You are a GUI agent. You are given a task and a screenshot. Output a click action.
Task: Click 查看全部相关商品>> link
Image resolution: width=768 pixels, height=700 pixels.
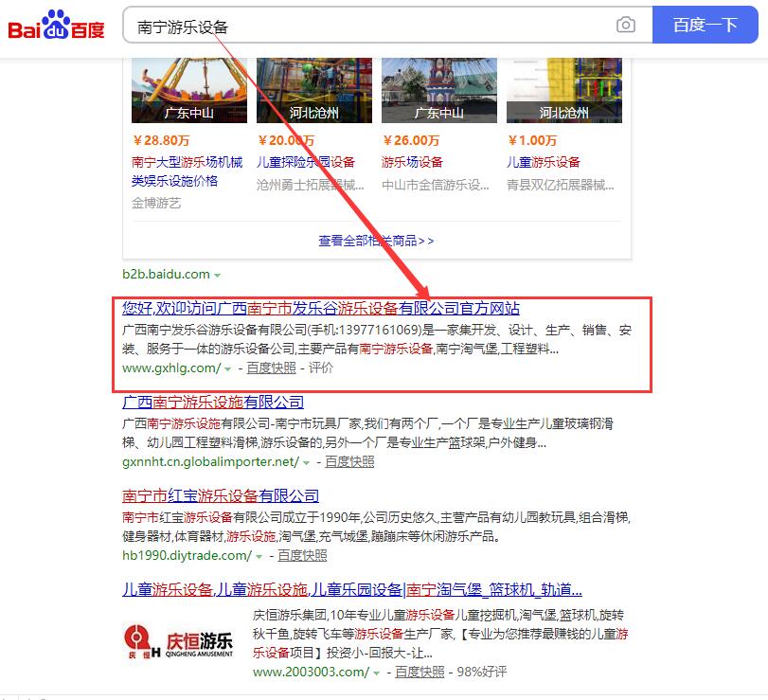(x=376, y=241)
